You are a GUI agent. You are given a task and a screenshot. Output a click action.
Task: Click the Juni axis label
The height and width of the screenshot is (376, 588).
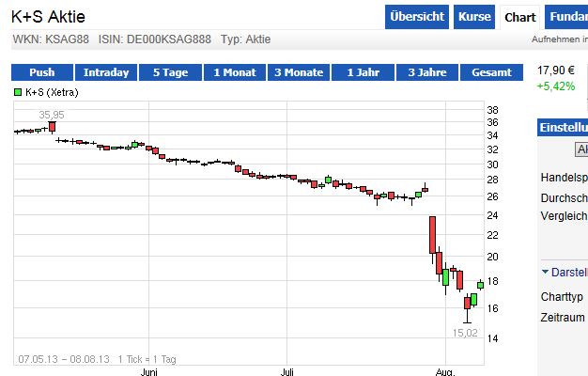148,372
